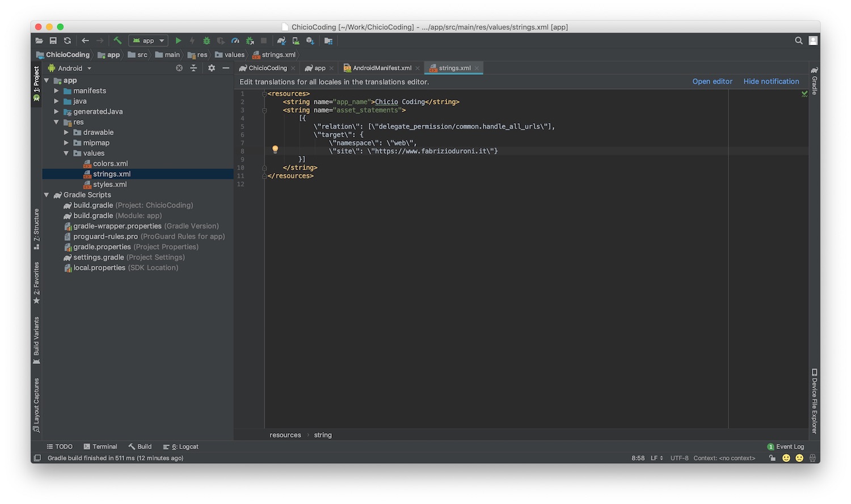851x504 pixels.
Task: Select build.gradle (Module: app)
Action: (x=112, y=215)
